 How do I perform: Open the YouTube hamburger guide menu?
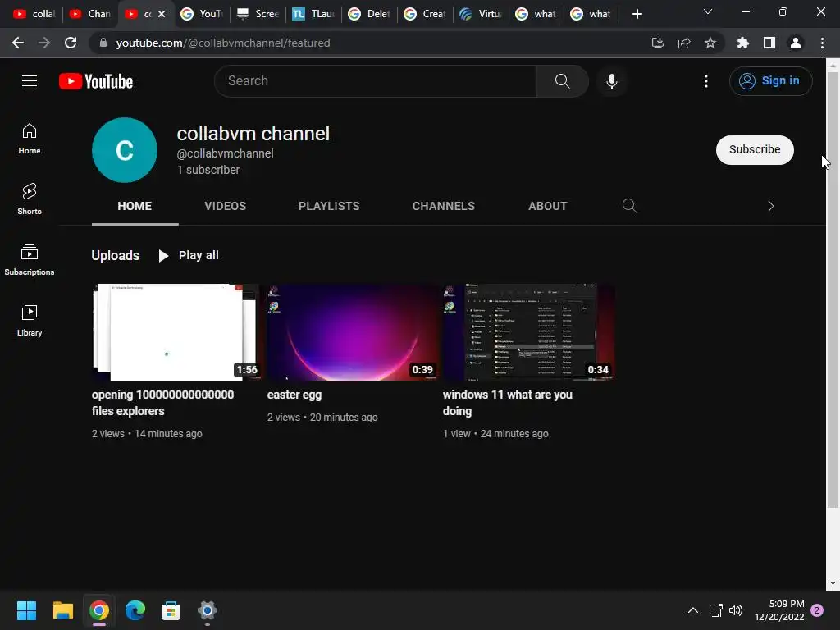30,81
